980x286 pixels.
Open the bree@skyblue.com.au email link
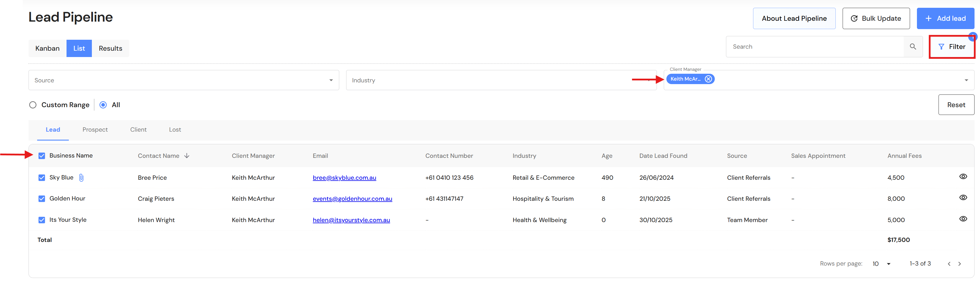pos(344,178)
